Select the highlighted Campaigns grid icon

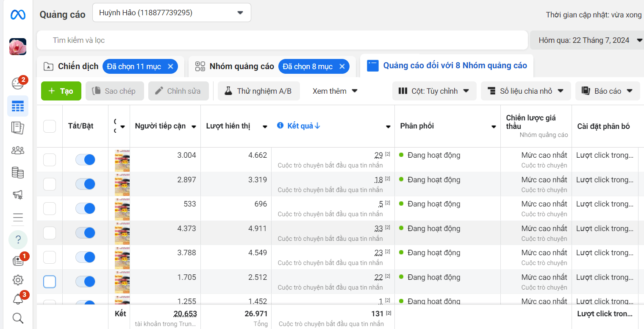pos(18,106)
